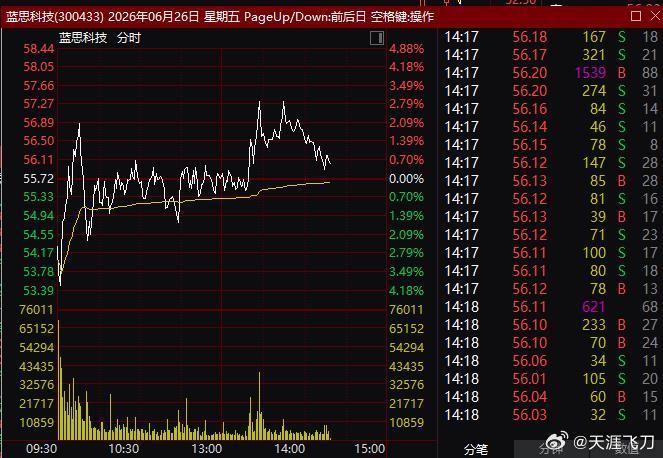Image resolution: width=663 pixels, height=458 pixels.
Task: Select the tick row priced 56.17
Action: [x=551, y=55]
